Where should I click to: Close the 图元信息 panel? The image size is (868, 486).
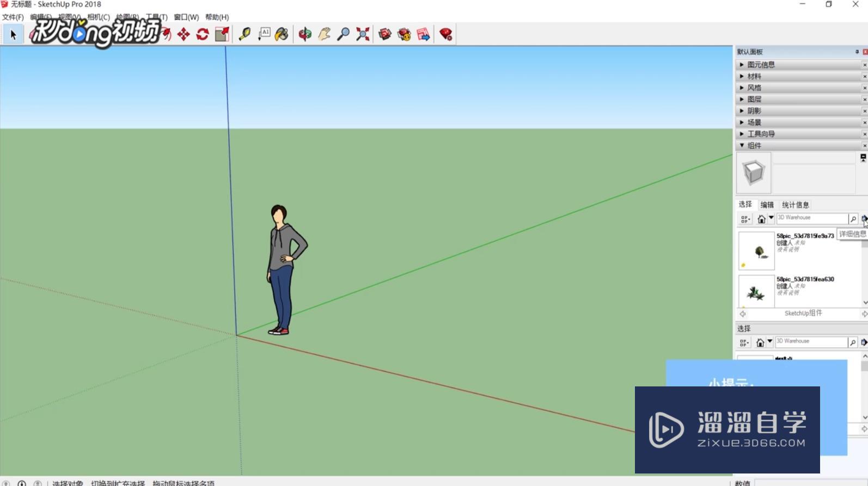tap(865, 65)
